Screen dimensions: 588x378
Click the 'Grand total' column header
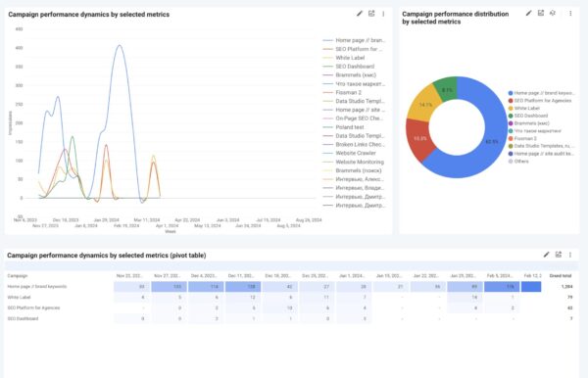pos(561,276)
